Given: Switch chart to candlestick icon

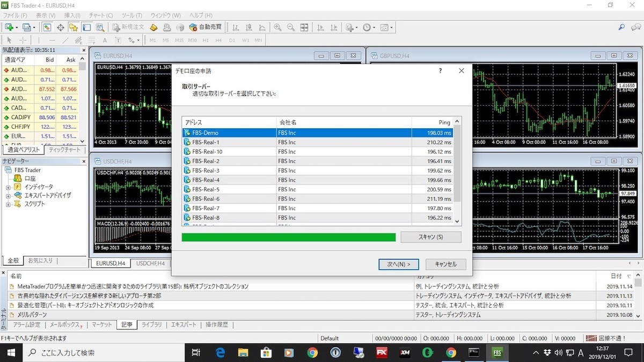Looking at the screenshot, I should click(x=248, y=27).
